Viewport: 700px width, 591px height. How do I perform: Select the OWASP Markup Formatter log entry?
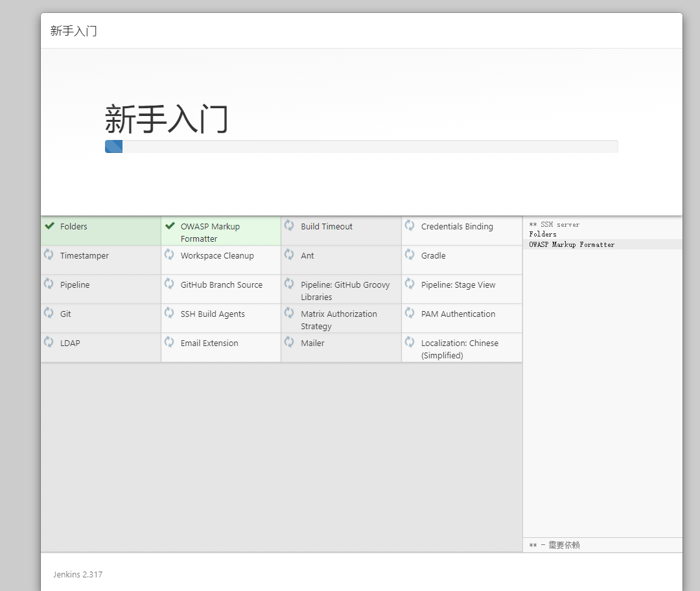coord(571,245)
